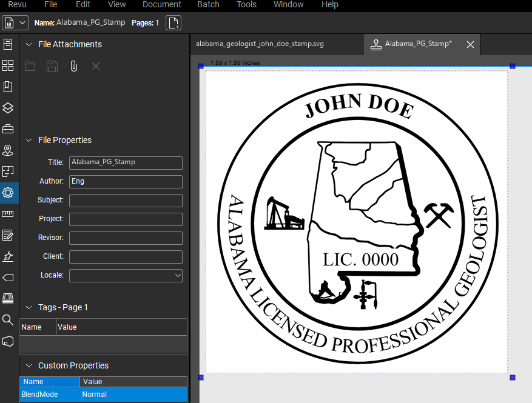Viewport: 532px width, 403px height.
Task: Open the Tools menu
Action: point(246,4)
